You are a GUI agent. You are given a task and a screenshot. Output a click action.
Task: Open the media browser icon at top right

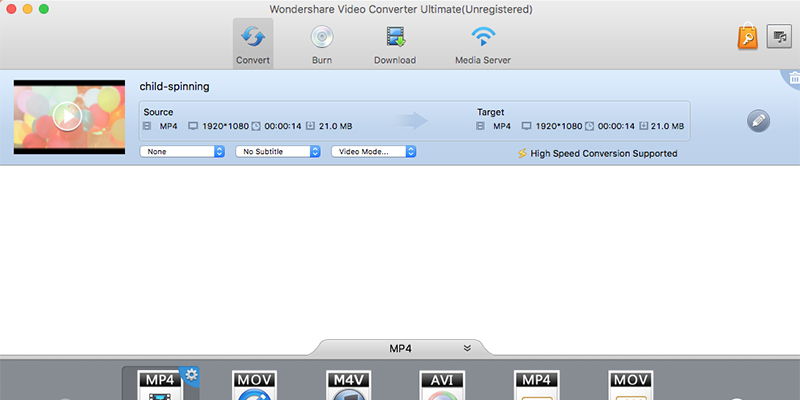pyautogui.click(x=779, y=36)
